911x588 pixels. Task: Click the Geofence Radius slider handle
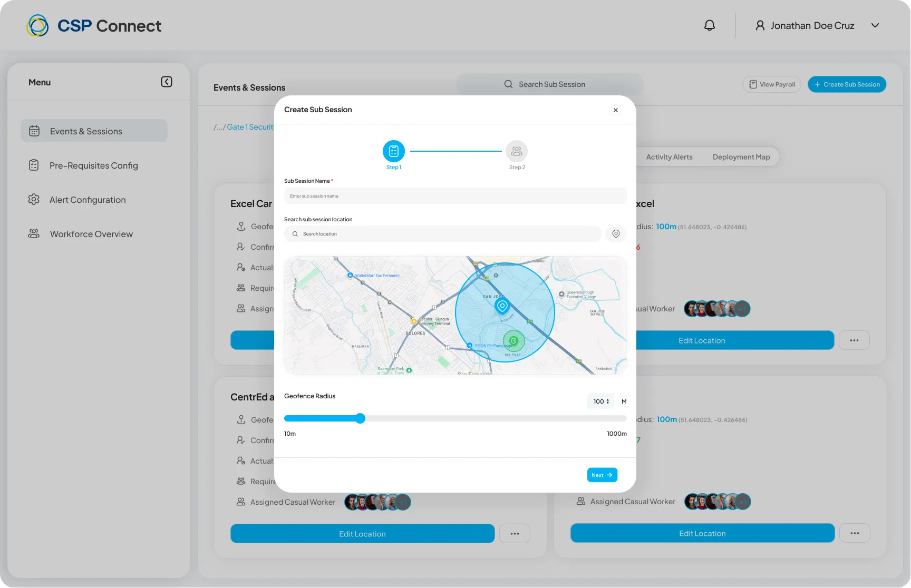(x=360, y=418)
